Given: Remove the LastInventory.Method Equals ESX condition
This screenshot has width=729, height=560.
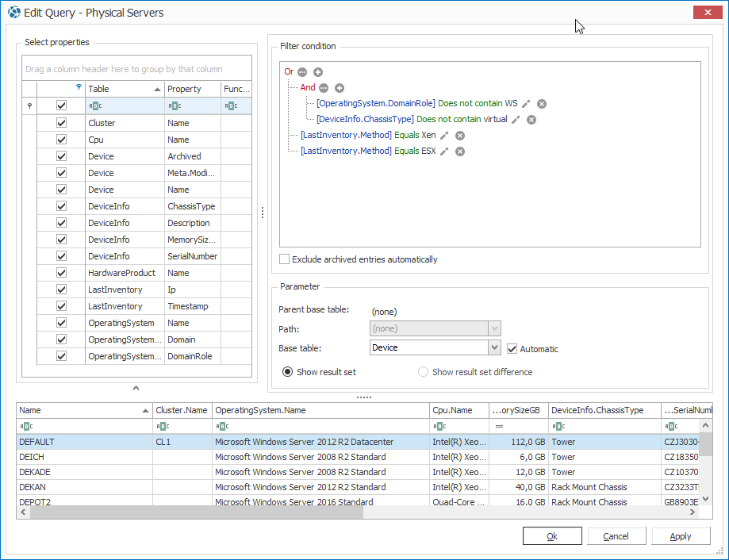Looking at the screenshot, I should click(460, 151).
